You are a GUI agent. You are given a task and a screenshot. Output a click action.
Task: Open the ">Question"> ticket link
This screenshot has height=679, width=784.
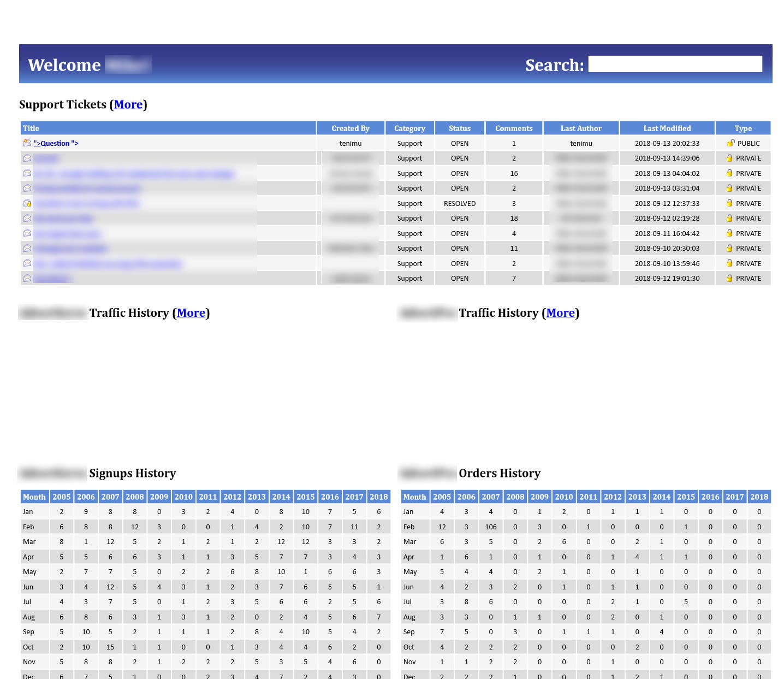pyautogui.click(x=56, y=143)
